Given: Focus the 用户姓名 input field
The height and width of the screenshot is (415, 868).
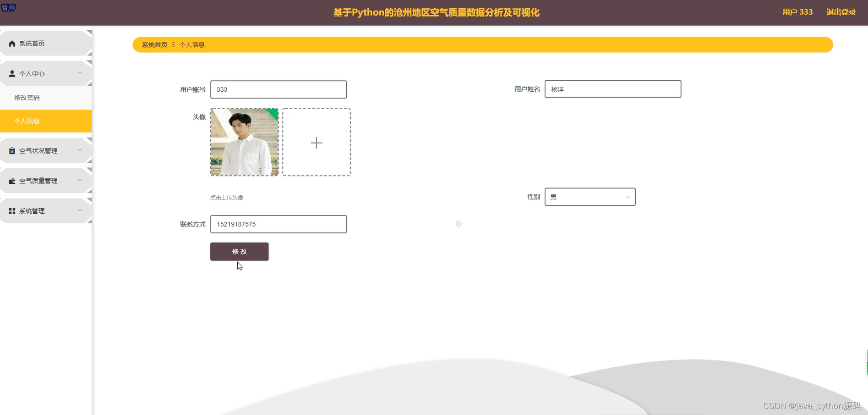Looking at the screenshot, I should (x=613, y=89).
